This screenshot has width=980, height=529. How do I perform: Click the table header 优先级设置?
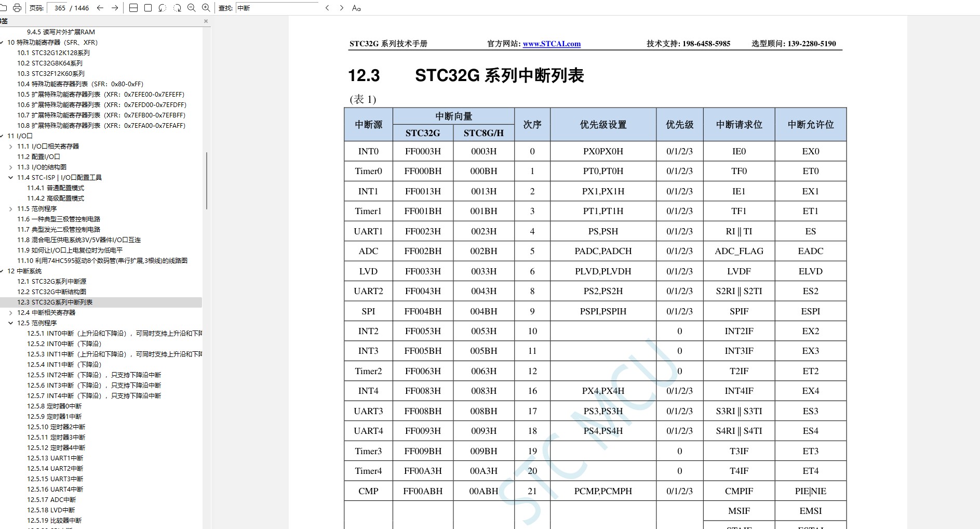click(x=603, y=125)
